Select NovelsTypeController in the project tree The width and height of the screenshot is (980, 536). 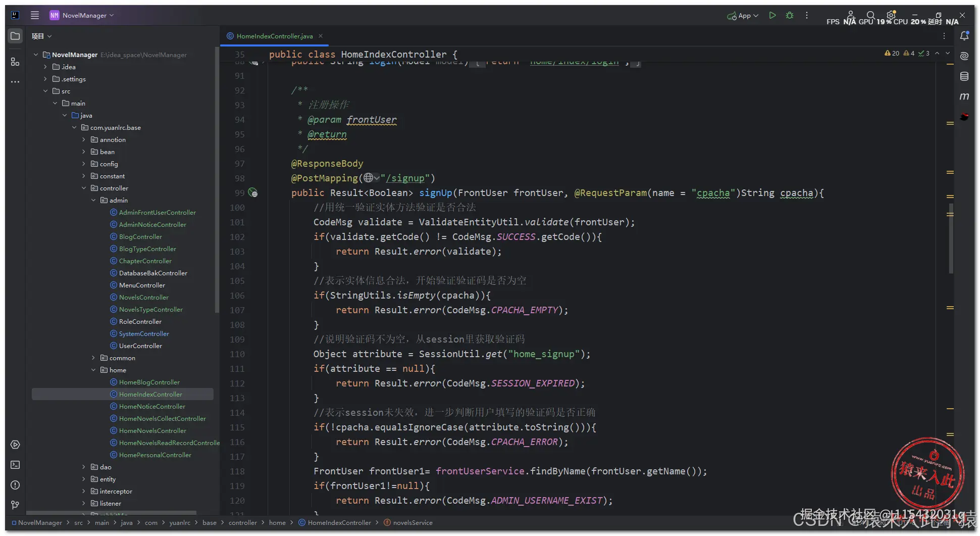click(x=150, y=309)
